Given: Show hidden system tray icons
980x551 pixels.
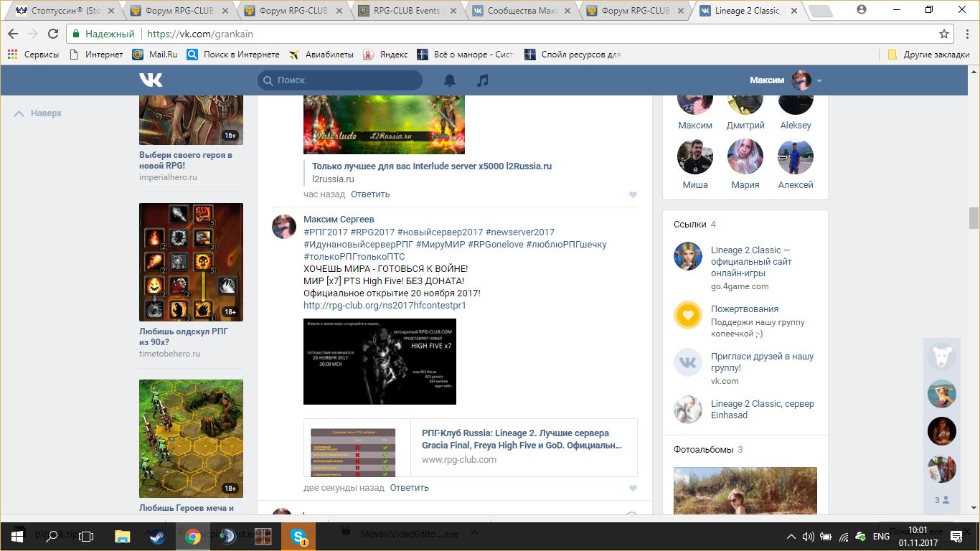Looking at the screenshot, I should [791, 537].
